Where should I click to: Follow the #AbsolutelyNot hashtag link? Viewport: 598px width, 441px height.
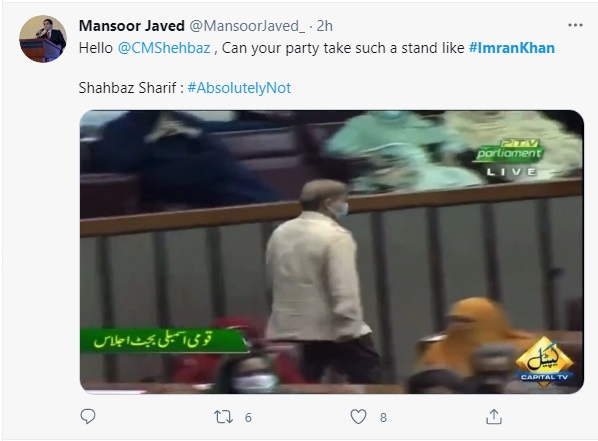coord(239,88)
